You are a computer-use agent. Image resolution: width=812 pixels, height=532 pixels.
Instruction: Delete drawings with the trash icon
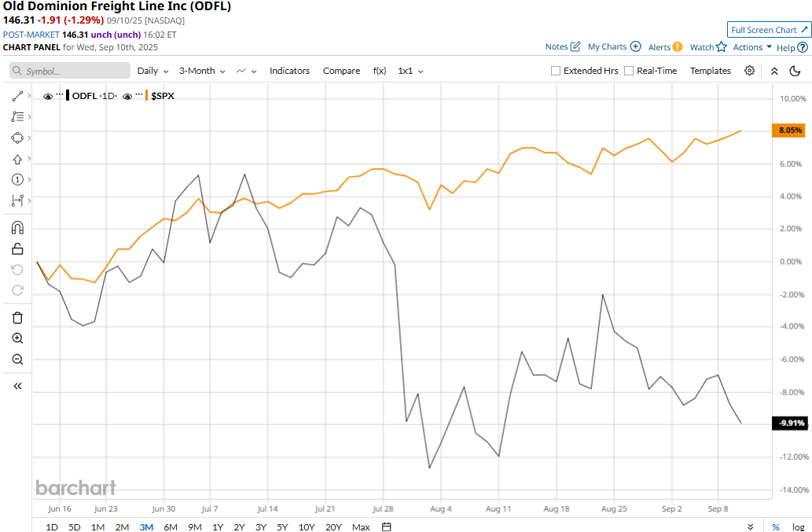click(17, 317)
